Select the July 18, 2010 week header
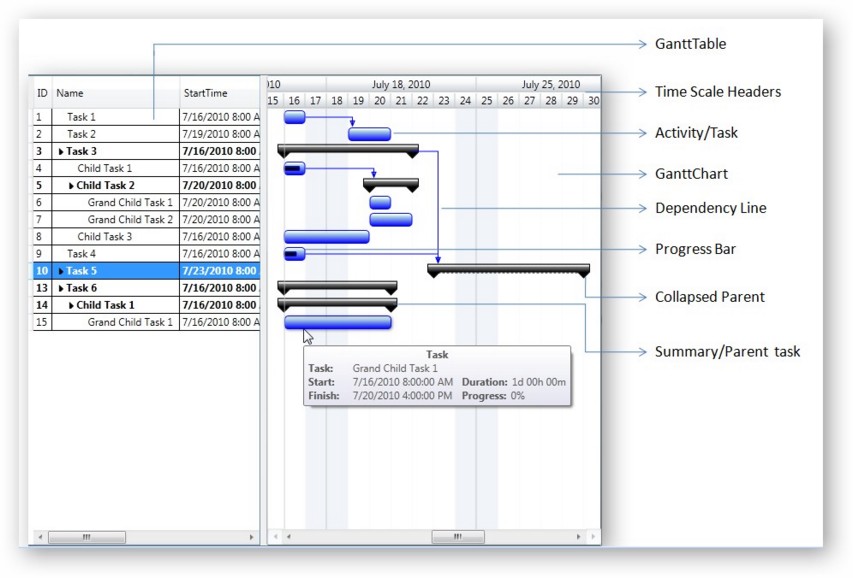This screenshot has width=853, height=578. coord(400,85)
